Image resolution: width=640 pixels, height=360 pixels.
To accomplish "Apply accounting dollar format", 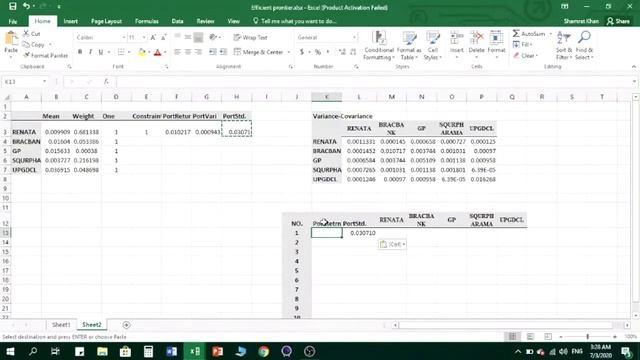I will click(x=302, y=52).
